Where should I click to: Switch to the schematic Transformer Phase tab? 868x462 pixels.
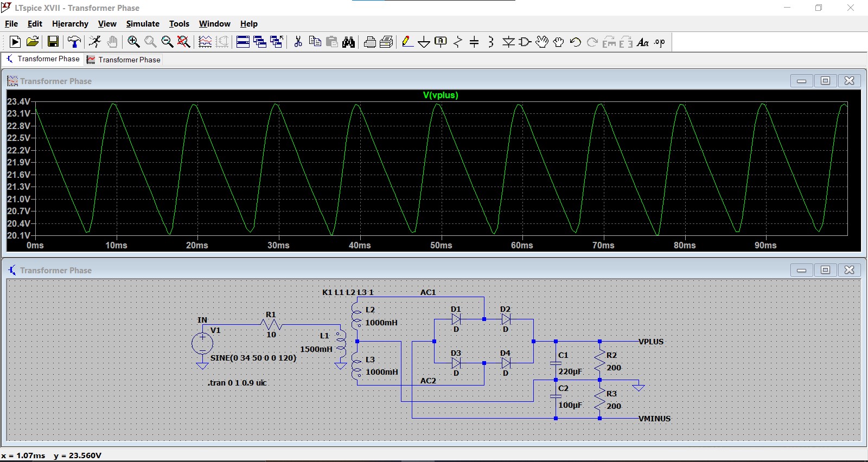coord(43,59)
